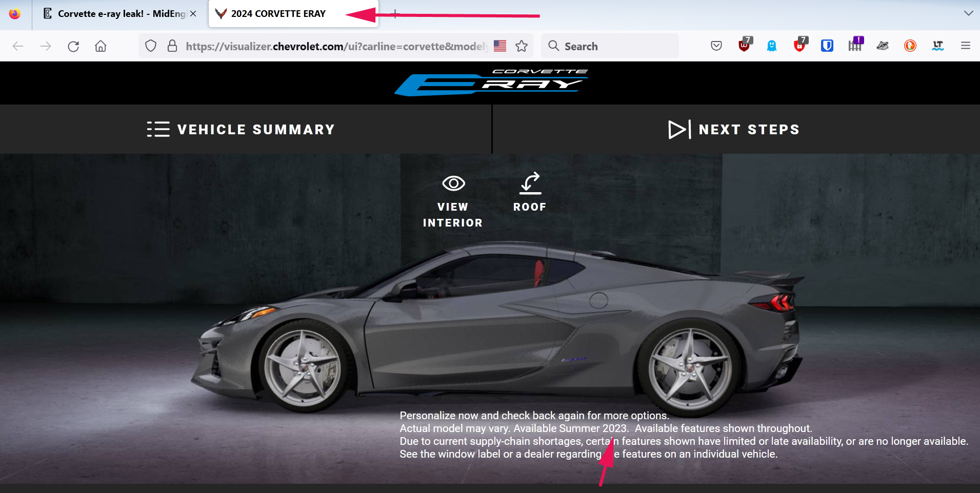The height and width of the screenshot is (493, 980).
Task: Click the Next Steps button
Action: (x=734, y=129)
